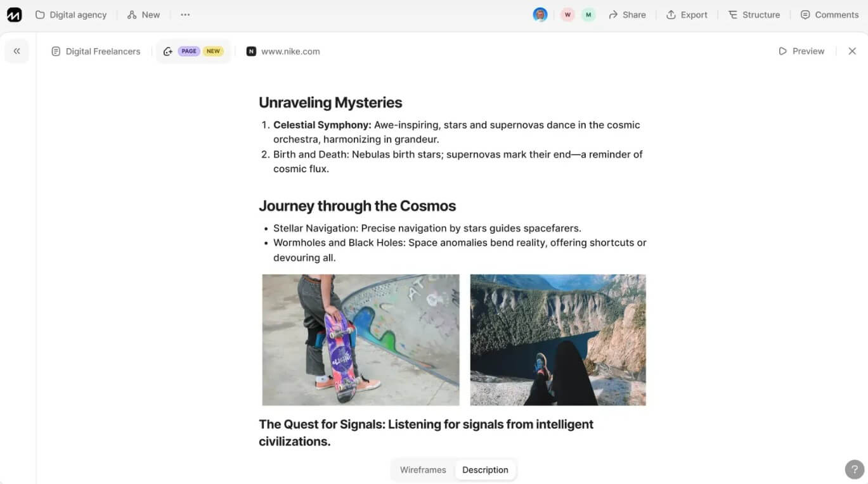Select the mountain lake photo
This screenshot has height=484, width=868.
point(558,340)
